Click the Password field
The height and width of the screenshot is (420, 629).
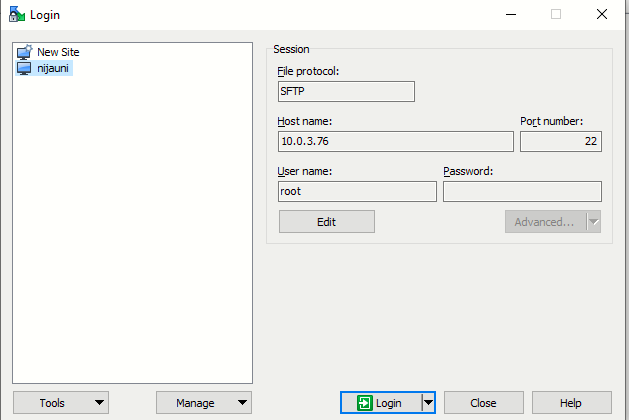pos(522,191)
